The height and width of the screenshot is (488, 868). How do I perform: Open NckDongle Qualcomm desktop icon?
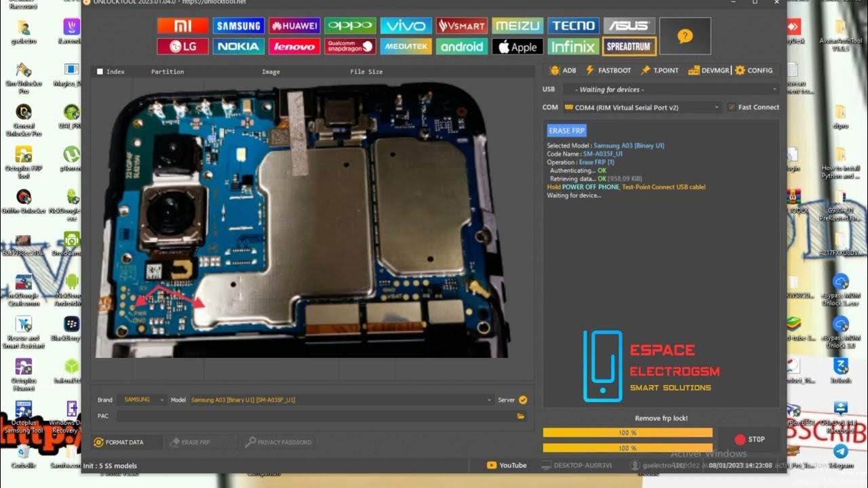24,290
